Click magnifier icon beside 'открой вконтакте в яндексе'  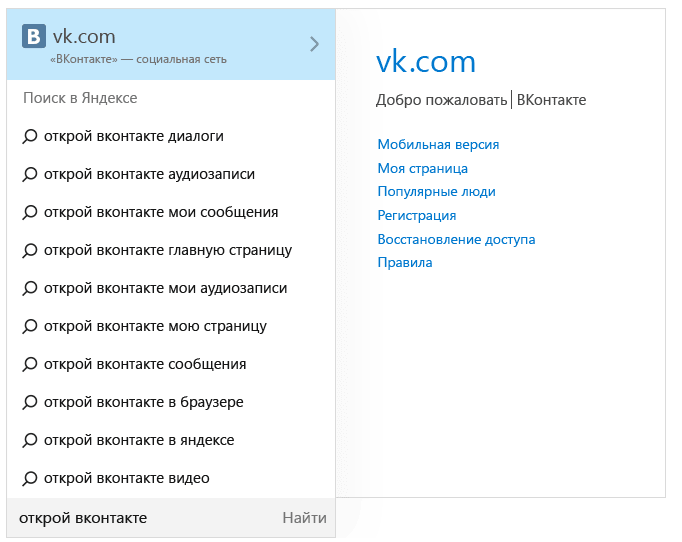(30, 441)
